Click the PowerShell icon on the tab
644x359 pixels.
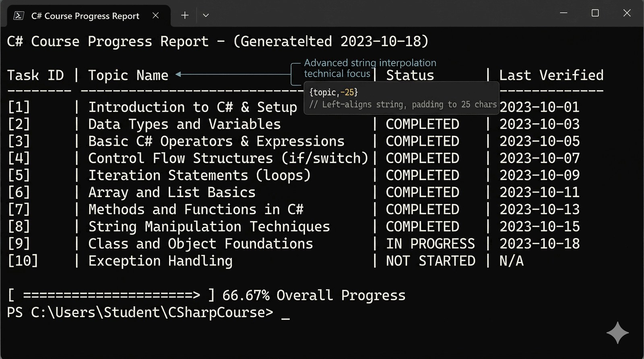coord(19,16)
